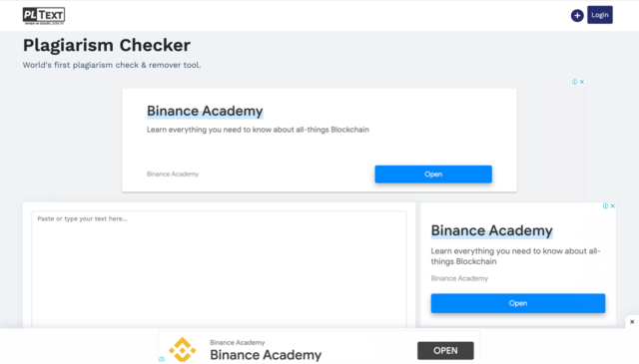The height and width of the screenshot is (364, 639).
Task: Close the sidebar Binance Academy ad
Action: tap(612, 206)
